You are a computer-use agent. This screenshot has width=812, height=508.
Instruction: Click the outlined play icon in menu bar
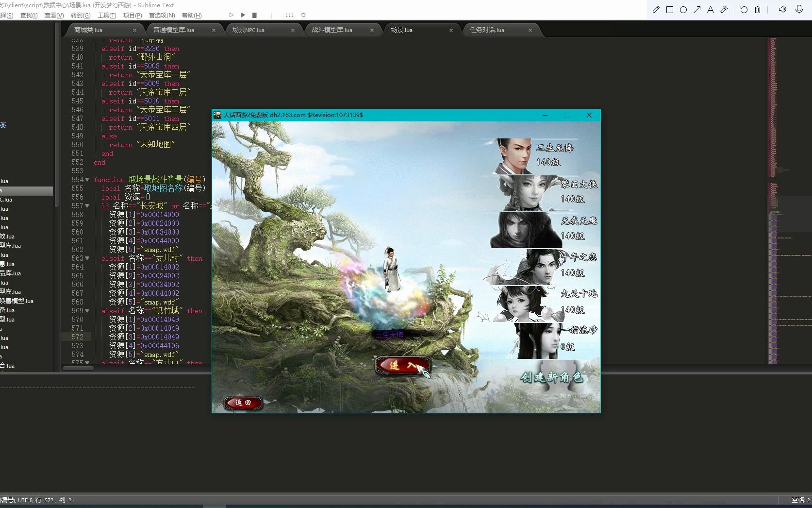point(232,15)
